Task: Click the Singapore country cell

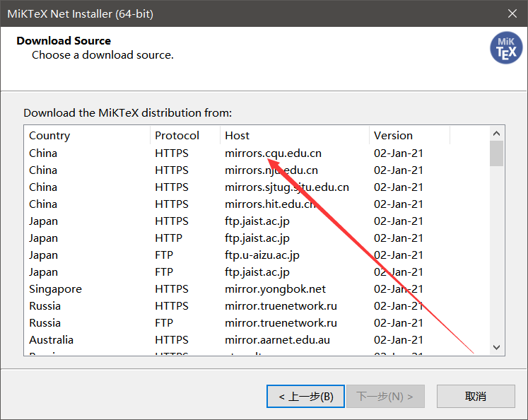Action: click(x=56, y=289)
